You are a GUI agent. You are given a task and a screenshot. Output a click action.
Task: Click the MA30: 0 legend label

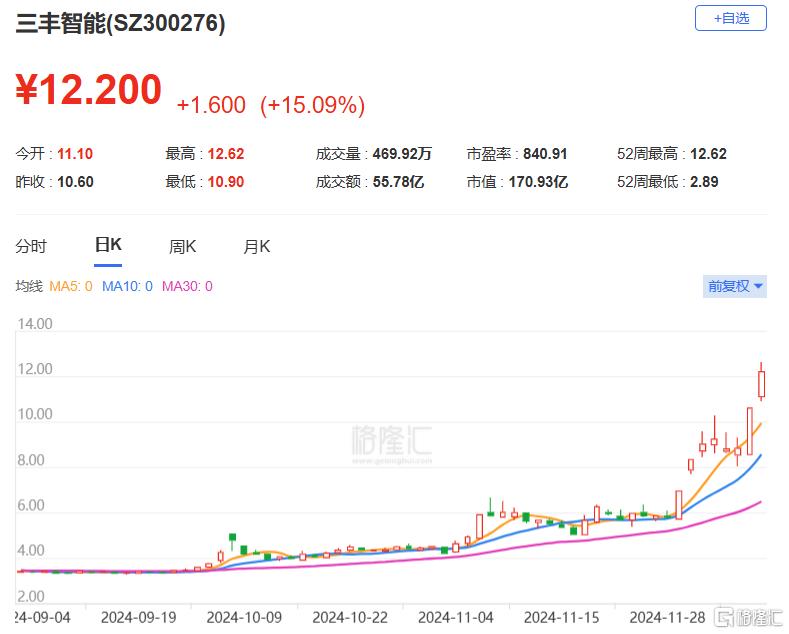pos(187,286)
